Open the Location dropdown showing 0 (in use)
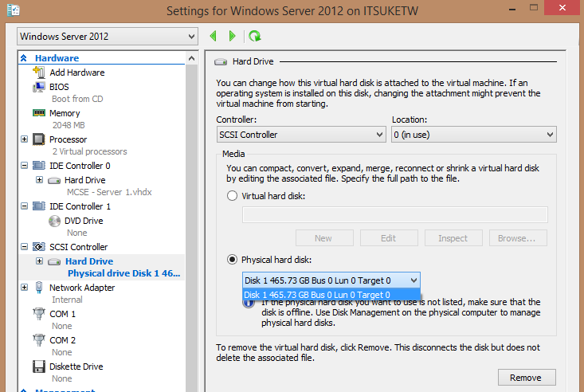 tap(474, 135)
